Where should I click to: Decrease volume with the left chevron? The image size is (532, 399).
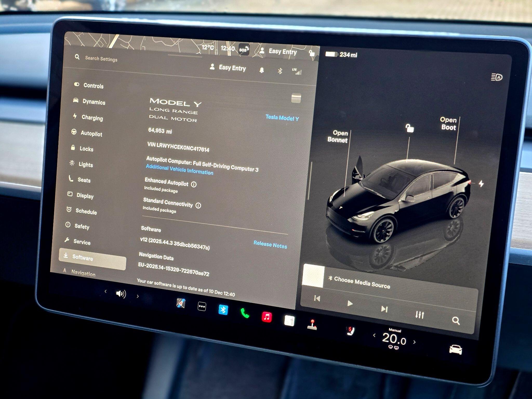105,291
